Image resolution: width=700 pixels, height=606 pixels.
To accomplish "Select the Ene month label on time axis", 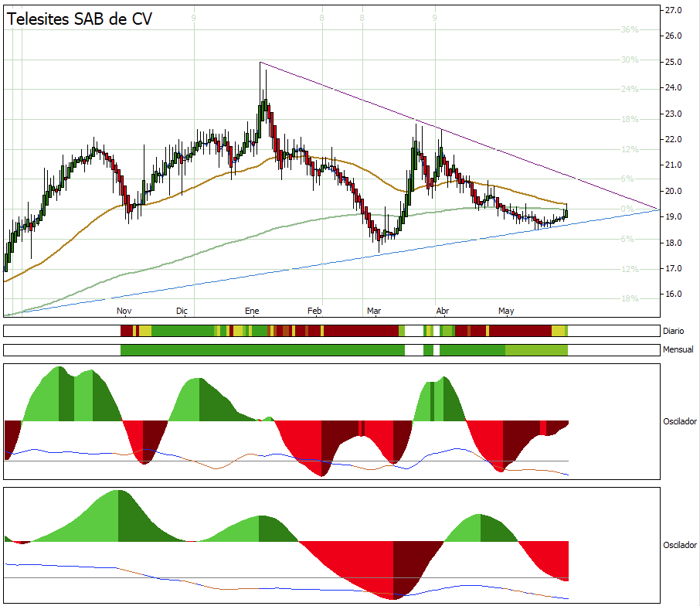I will coord(252,311).
